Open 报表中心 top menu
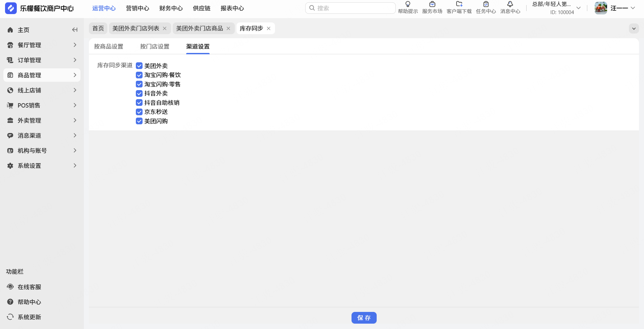Image resolution: width=644 pixels, height=329 pixels. pos(232,8)
